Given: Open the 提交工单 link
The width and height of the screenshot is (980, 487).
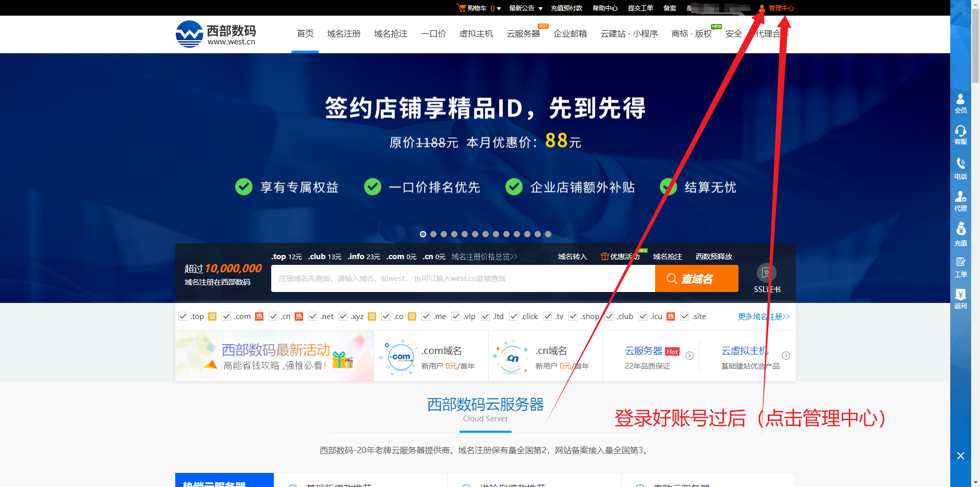Looking at the screenshot, I should [x=640, y=8].
